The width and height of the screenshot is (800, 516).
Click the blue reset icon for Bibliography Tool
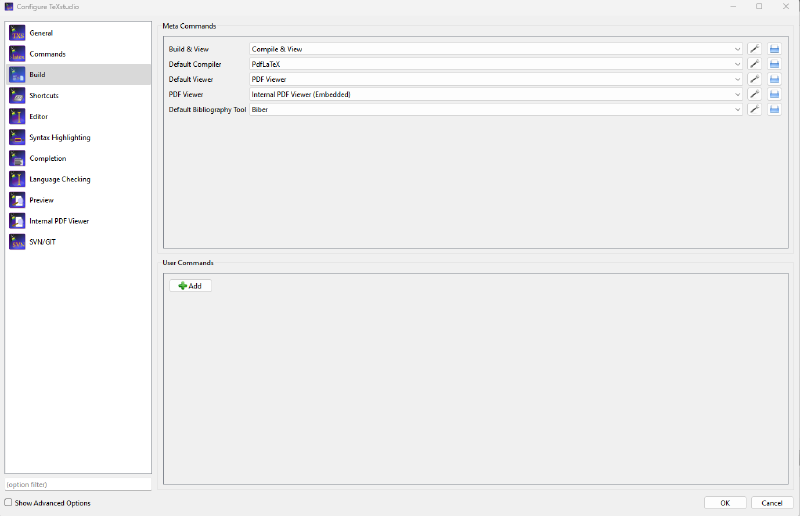[x=774, y=109]
